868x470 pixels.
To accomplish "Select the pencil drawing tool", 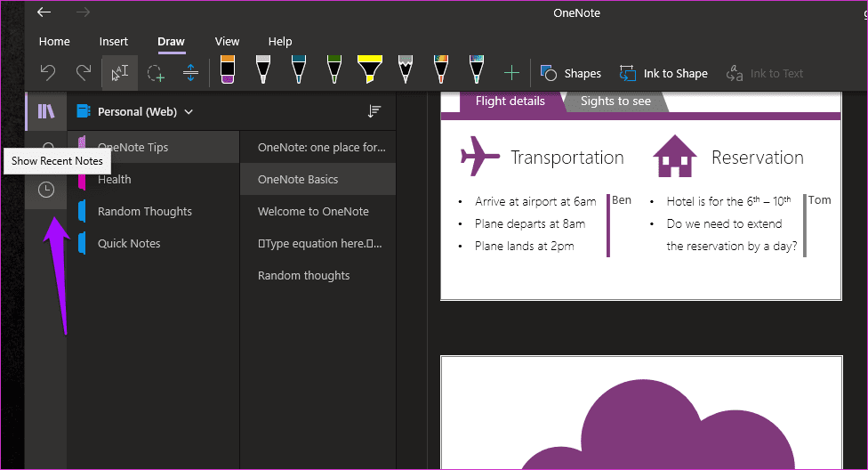I will pyautogui.click(x=406, y=69).
